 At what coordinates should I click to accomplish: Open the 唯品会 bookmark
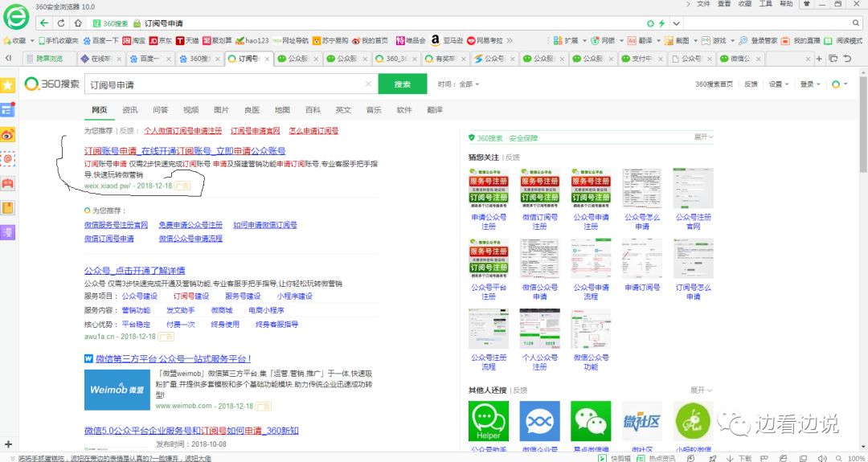[x=411, y=40]
